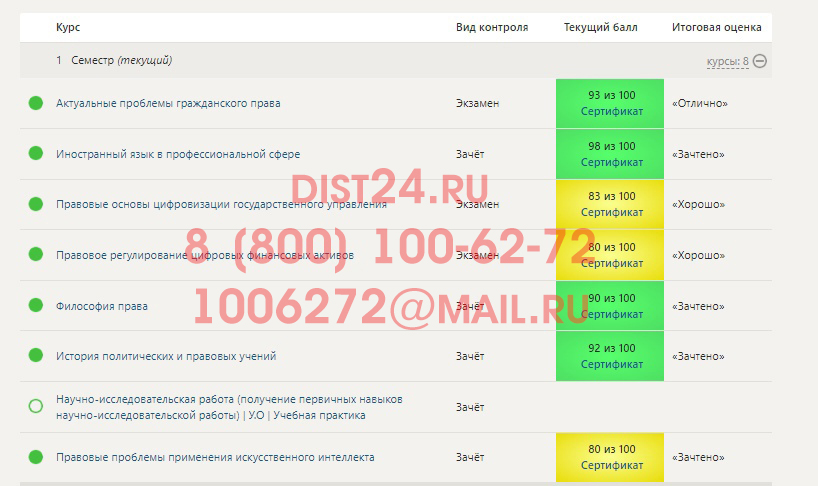Click status dot beside Актуальные проблемы гражданского права
Screen dimensions: 818x486
(x=36, y=103)
